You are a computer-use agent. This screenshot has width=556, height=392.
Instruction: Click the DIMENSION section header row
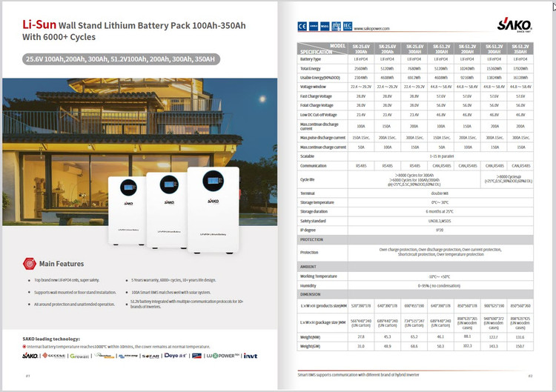(x=415, y=293)
